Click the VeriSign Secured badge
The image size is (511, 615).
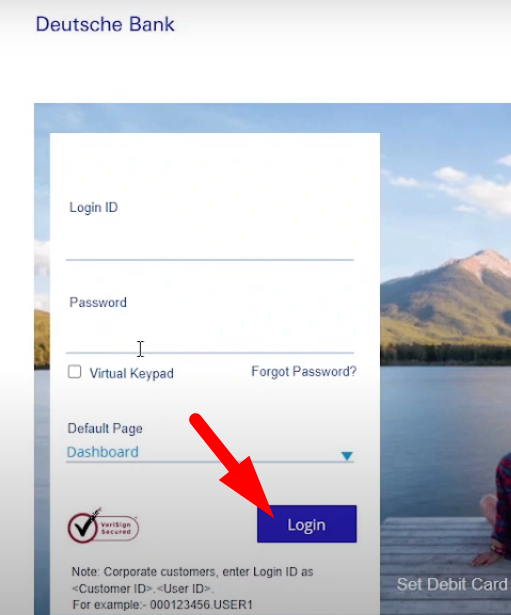pyautogui.click(x=103, y=526)
